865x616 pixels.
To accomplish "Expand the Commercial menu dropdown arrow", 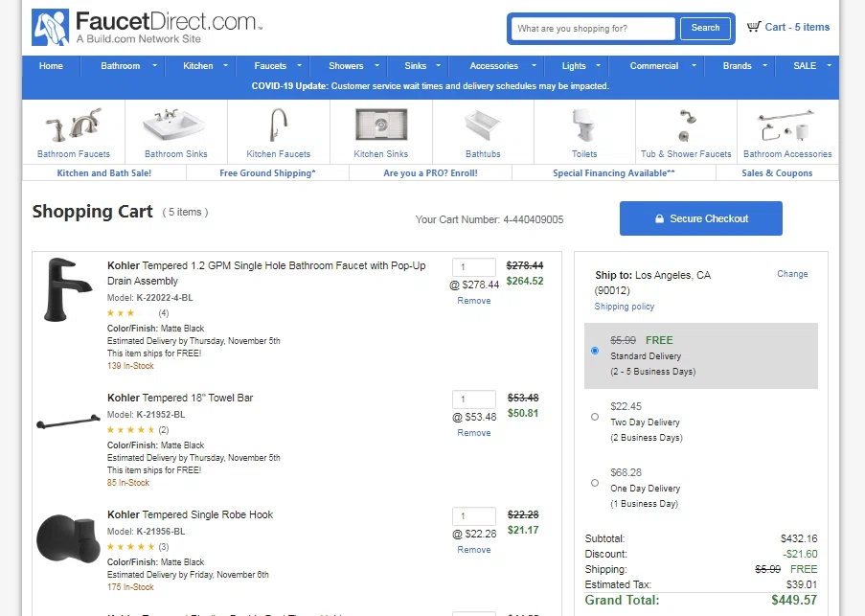I will pos(694,66).
